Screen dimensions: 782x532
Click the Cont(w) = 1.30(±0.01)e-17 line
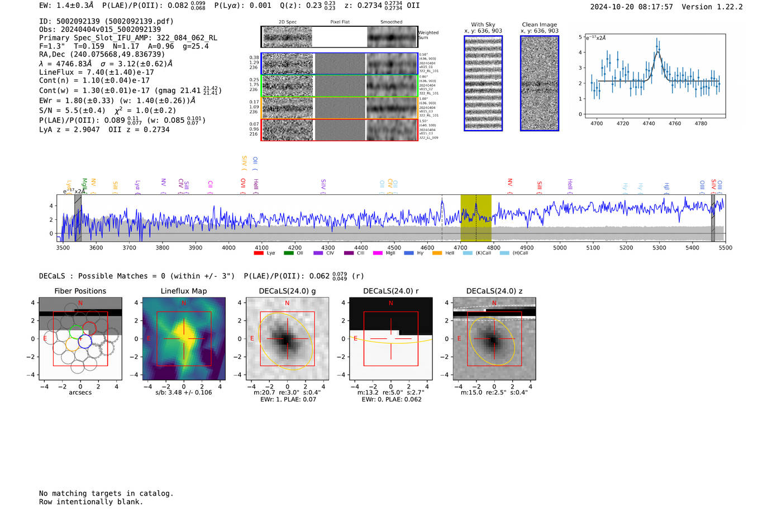(x=130, y=90)
